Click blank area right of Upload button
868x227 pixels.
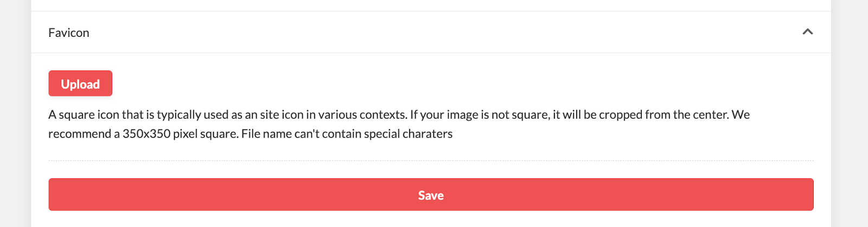380,83
